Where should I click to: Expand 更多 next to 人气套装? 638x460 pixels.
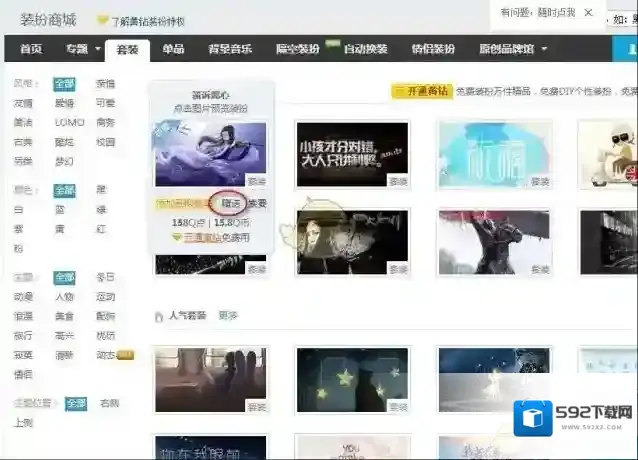[228, 316]
